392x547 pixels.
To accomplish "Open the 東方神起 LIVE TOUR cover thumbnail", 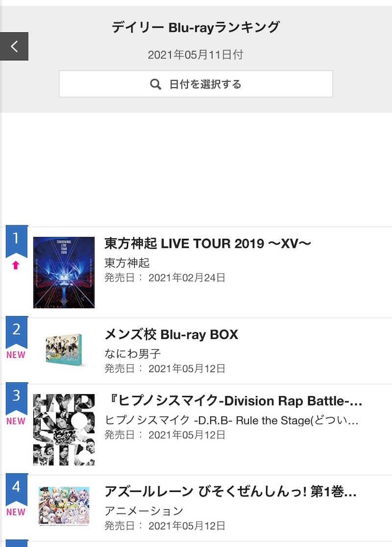I will pos(64,273).
